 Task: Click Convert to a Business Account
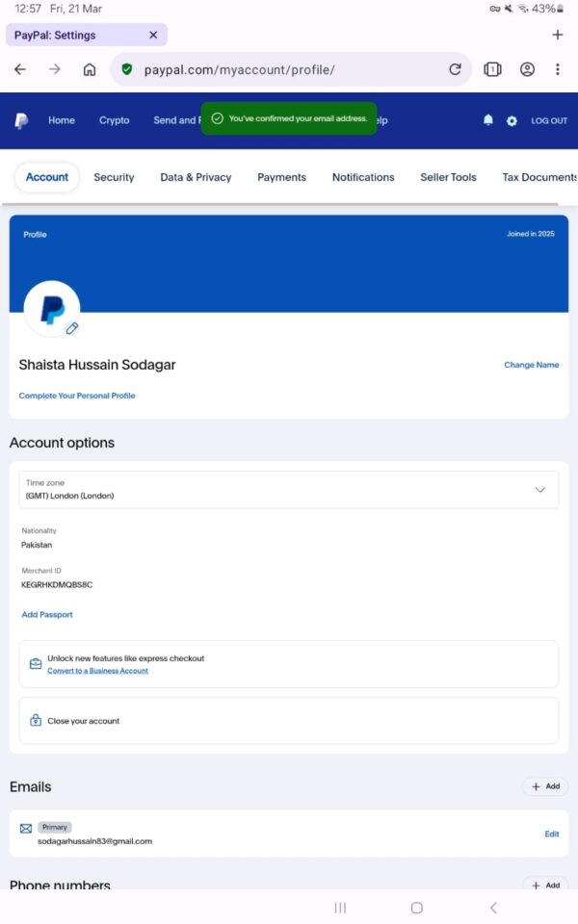(x=97, y=671)
